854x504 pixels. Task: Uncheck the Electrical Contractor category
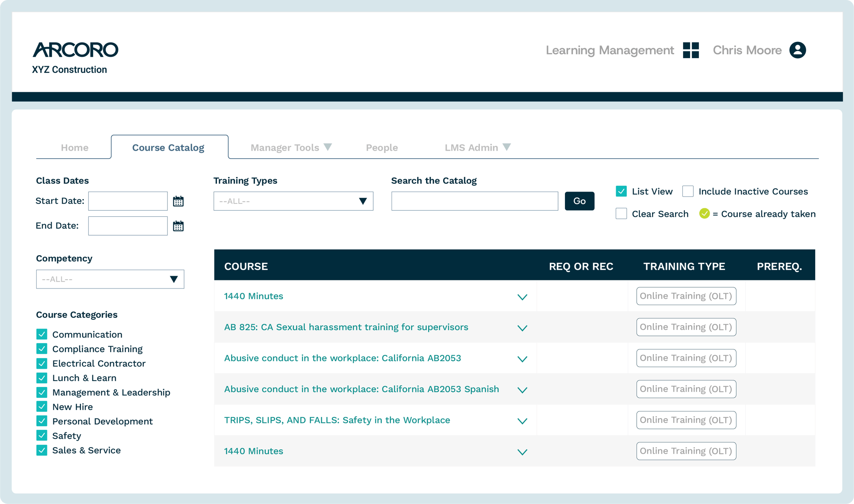(42, 363)
